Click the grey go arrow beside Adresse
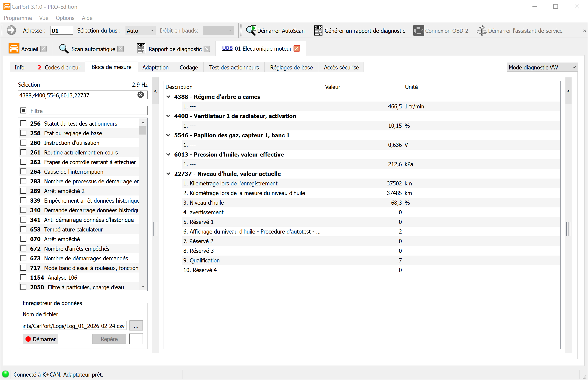 point(11,31)
